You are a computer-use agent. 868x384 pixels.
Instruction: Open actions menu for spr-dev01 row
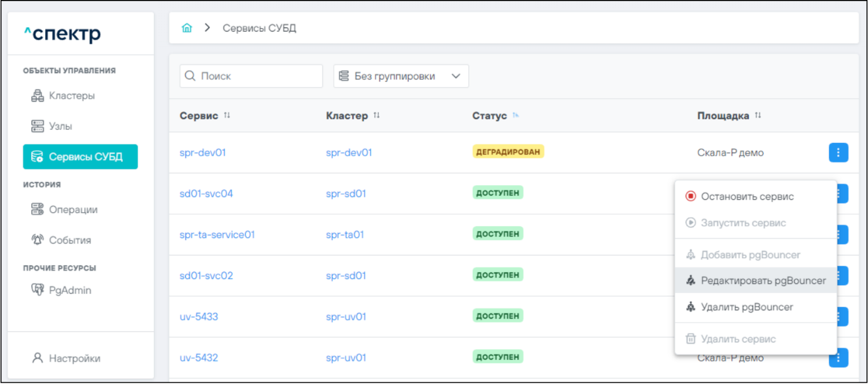[838, 153]
